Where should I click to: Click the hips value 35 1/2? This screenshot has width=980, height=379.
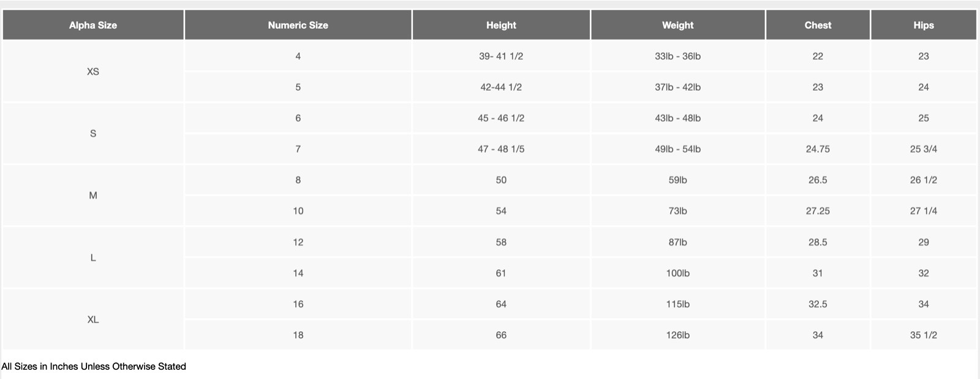923,335
